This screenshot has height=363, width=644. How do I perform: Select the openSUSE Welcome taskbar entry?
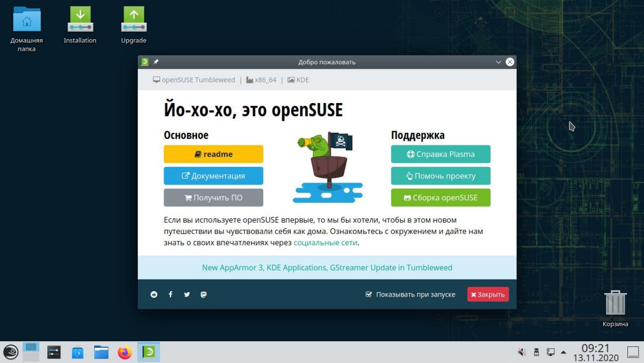click(148, 352)
